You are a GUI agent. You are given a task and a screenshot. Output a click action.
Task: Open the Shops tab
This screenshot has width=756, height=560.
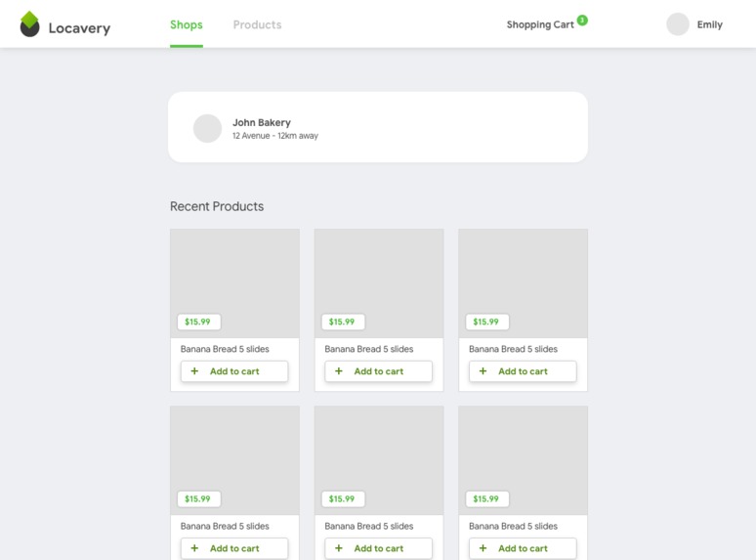187,24
